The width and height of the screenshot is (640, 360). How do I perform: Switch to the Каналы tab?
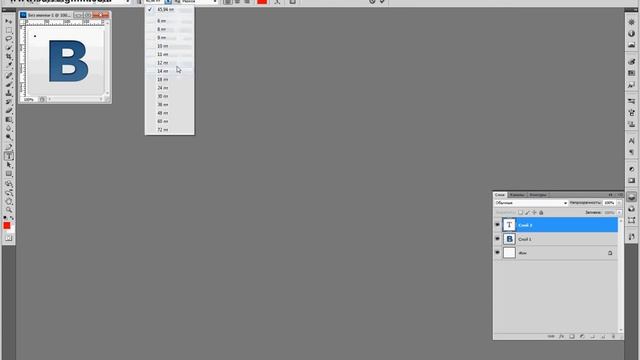tap(517, 195)
